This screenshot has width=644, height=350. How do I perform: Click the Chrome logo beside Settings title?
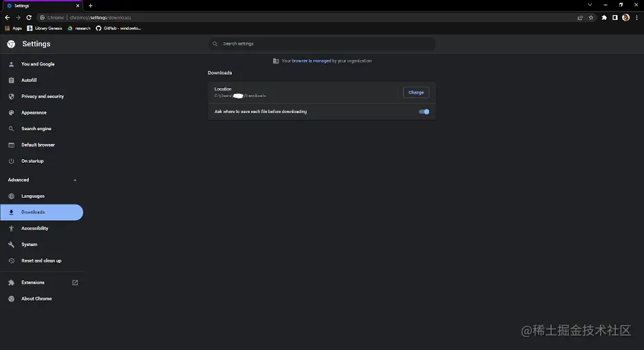point(11,44)
